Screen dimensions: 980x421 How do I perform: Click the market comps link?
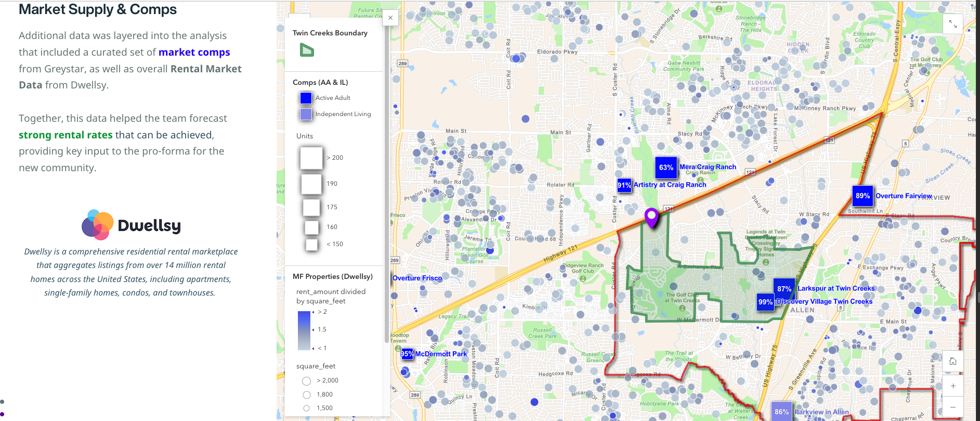194,52
